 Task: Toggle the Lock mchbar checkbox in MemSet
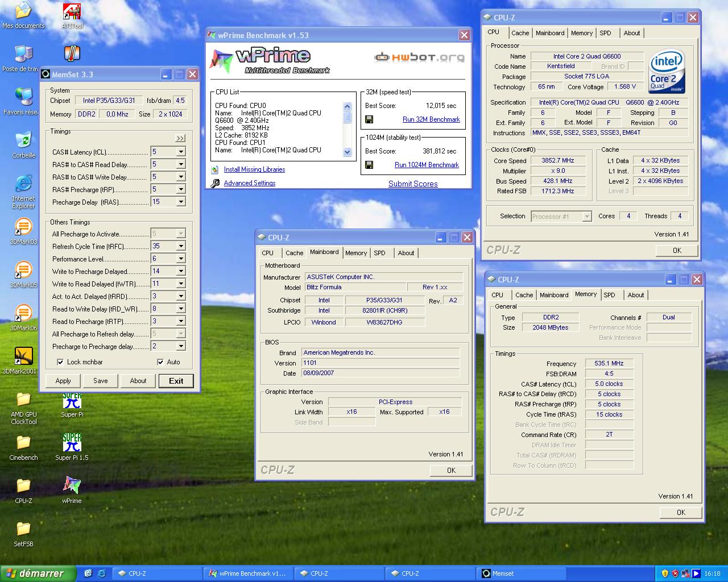[x=60, y=362]
